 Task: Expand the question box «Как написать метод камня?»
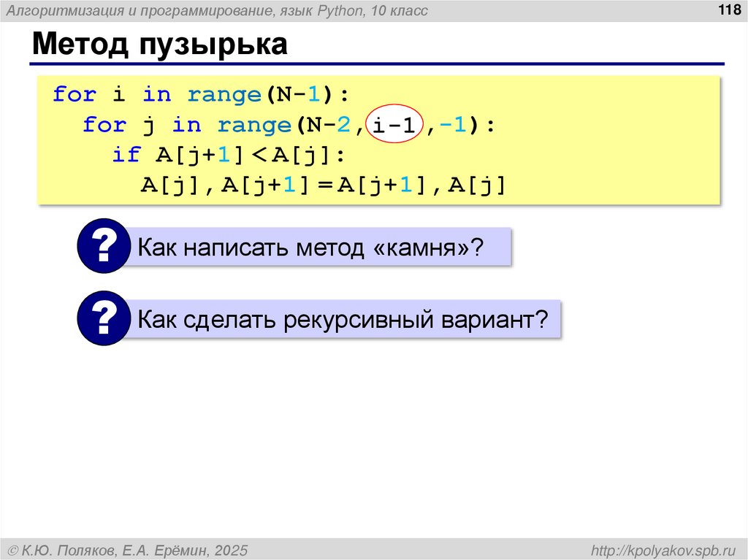click(314, 246)
